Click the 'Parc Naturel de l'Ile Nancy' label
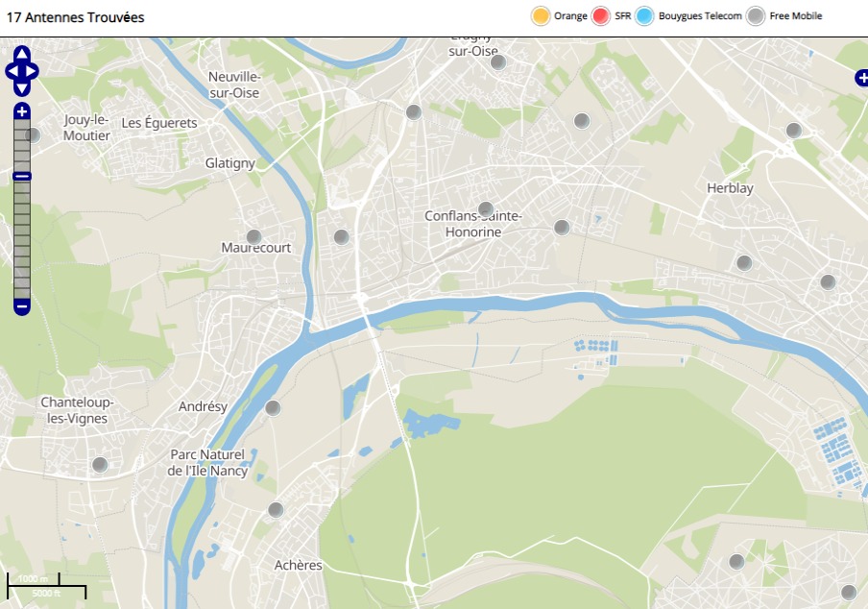868x609 pixels. point(207,463)
